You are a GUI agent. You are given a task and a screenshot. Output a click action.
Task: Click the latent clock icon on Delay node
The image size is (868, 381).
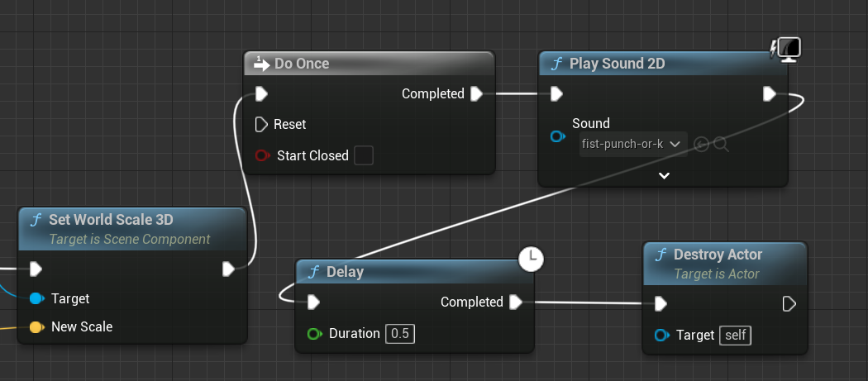[532, 260]
